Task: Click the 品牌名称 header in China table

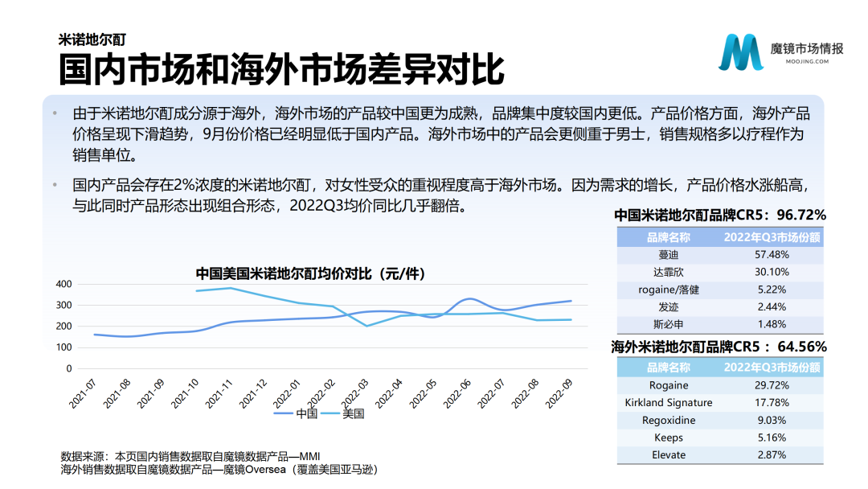Action: 668,237
